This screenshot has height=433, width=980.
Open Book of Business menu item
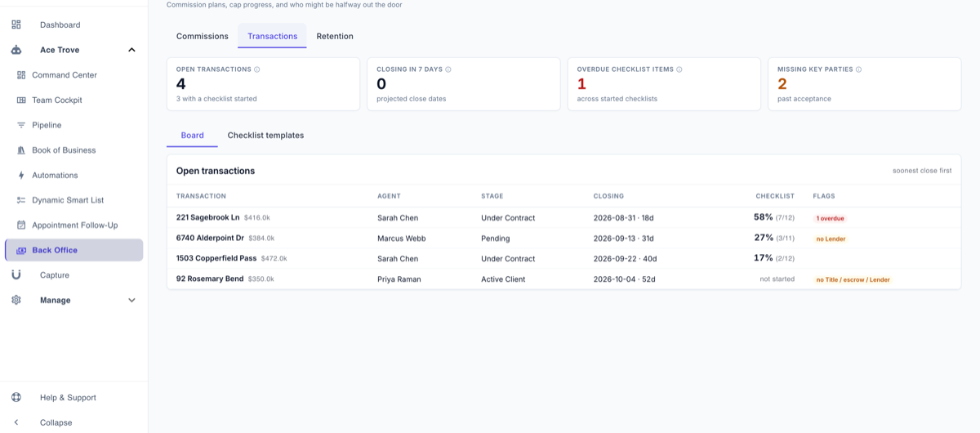pos(64,150)
